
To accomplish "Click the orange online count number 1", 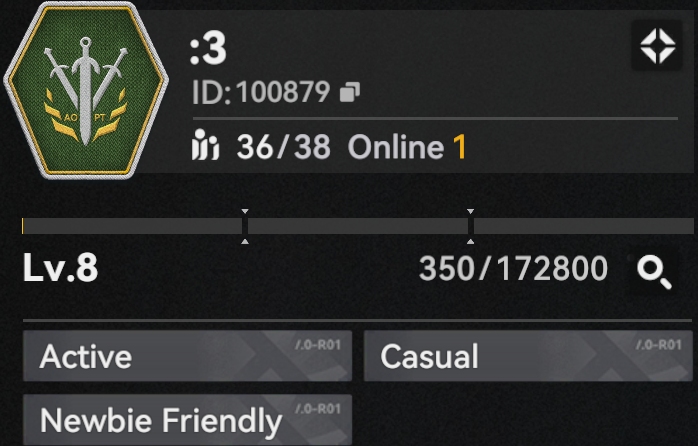I will 459,147.
